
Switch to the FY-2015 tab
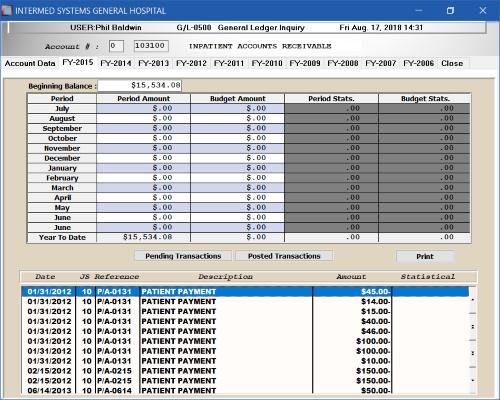coord(78,62)
